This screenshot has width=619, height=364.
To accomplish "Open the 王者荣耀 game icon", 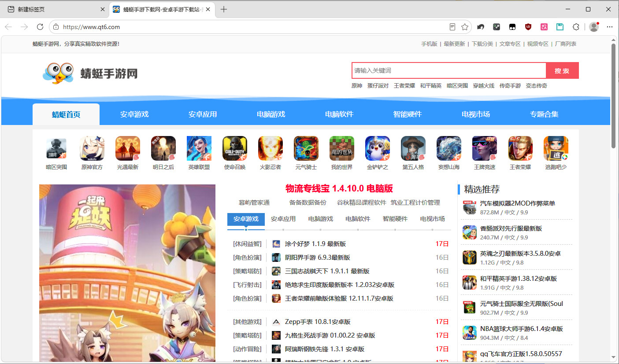I will pyautogui.click(x=520, y=148).
